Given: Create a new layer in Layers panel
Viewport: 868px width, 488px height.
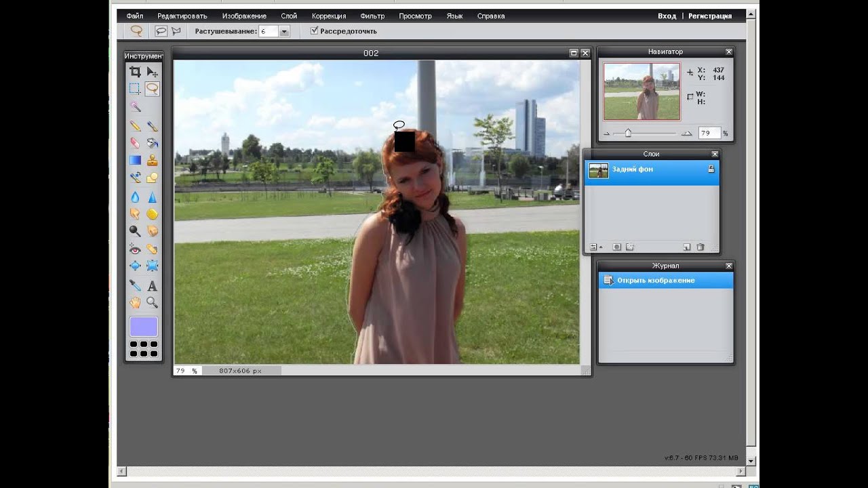Looking at the screenshot, I should [x=686, y=247].
